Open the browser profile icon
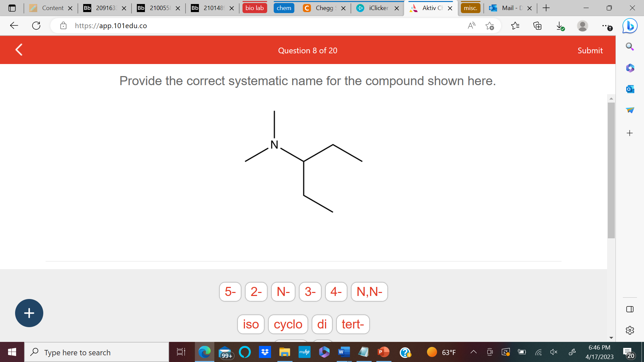 coord(583,26)
